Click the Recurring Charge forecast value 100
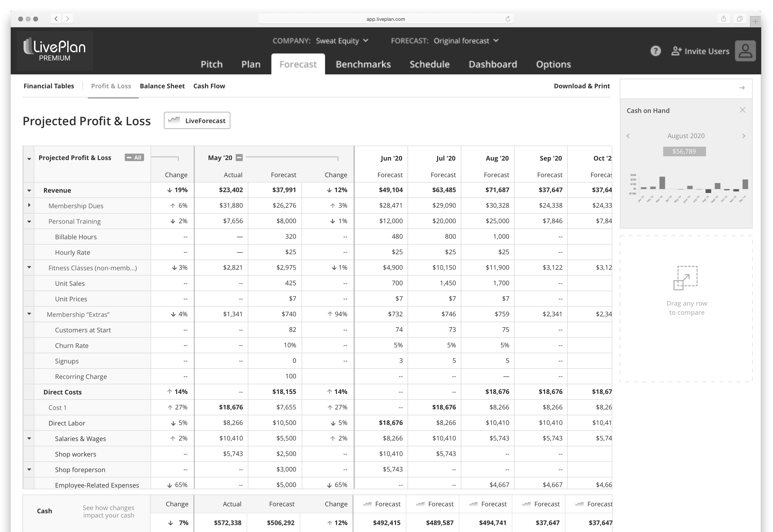Viewport: 773px width, 532px height. point(291,376)
